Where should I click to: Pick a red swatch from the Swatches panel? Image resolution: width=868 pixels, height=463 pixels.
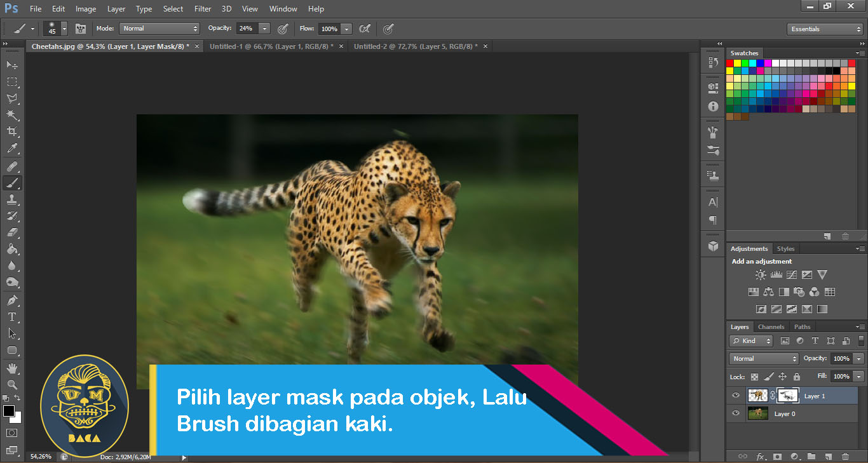click(731, 62)
